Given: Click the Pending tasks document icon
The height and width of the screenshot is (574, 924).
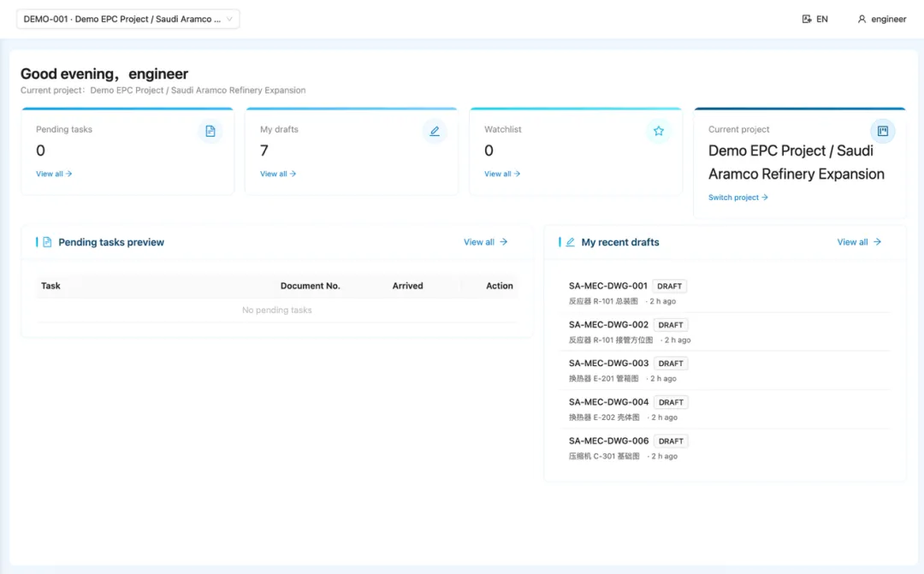Looking at the screenshot, I should [210, 131].
